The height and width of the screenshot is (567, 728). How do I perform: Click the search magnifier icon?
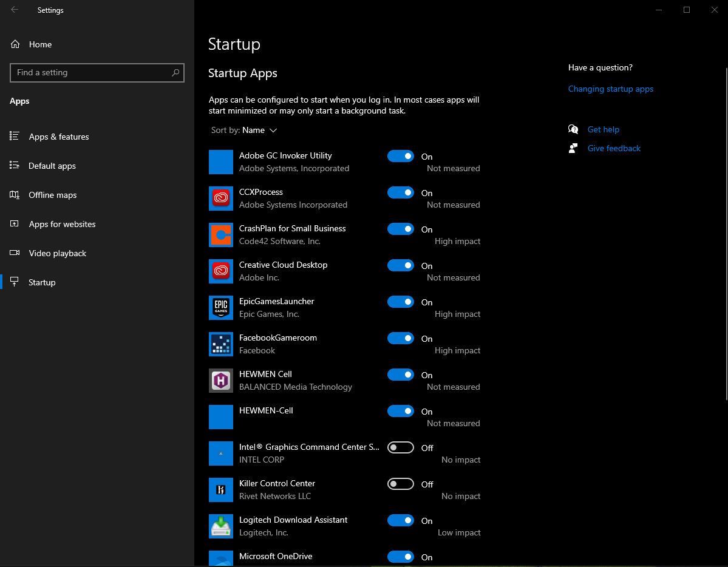(175, 72)
